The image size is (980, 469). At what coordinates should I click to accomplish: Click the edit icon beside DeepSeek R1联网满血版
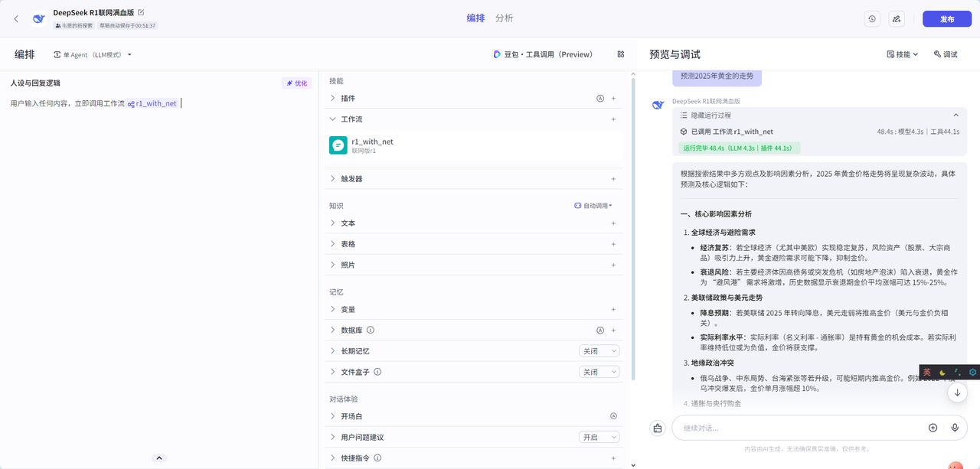[x=141, y=12]
